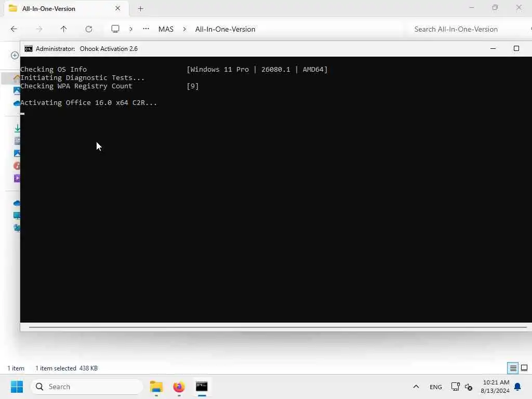Open Videos in Explorer sidebar

click(x=17, y=178)
